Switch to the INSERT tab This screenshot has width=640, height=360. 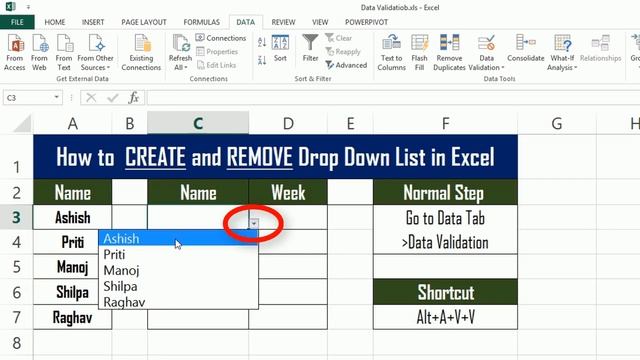pos(93,22)
